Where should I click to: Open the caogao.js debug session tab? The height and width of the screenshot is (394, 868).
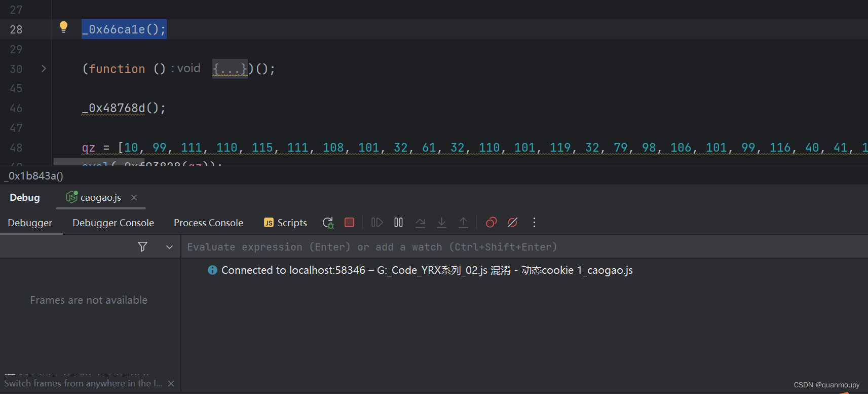100,197
